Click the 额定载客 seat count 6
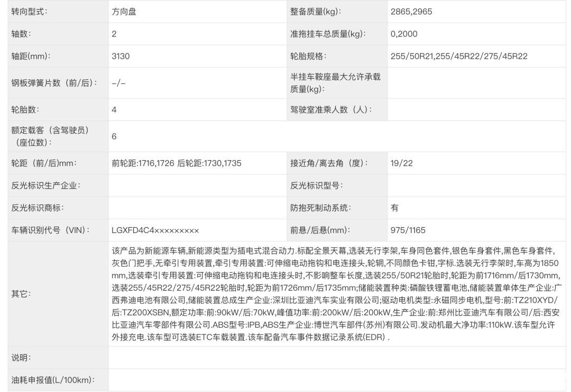This screenshot has height=392, width=571. [114, 136]
